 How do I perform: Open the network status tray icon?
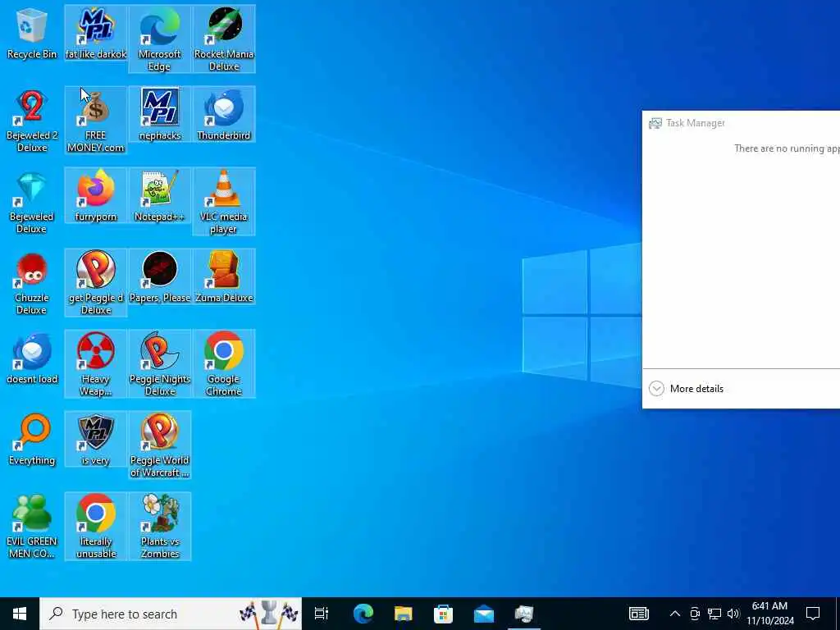714,614
